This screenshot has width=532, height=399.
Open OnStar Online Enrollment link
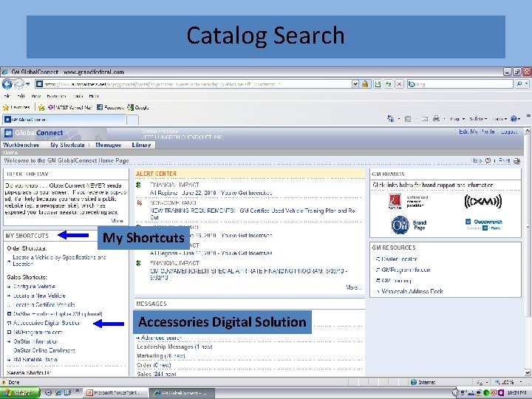pyautogui.click(x=44, y=350)
